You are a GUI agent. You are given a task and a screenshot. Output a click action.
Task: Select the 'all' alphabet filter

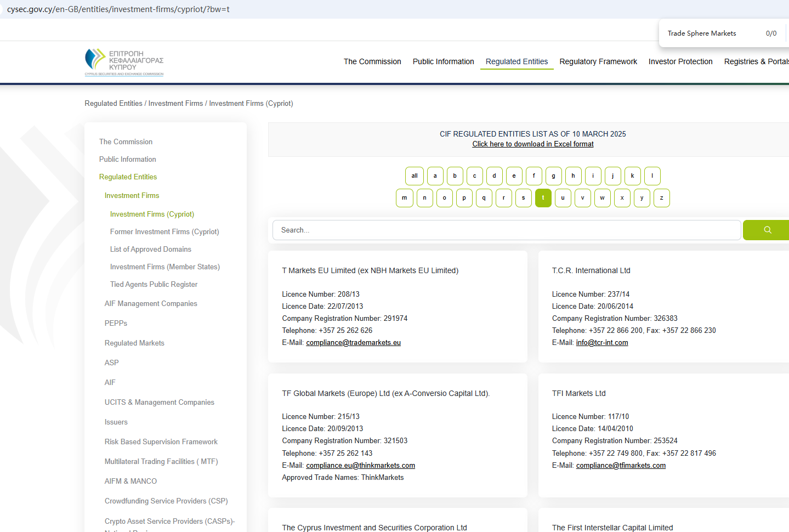415,176
